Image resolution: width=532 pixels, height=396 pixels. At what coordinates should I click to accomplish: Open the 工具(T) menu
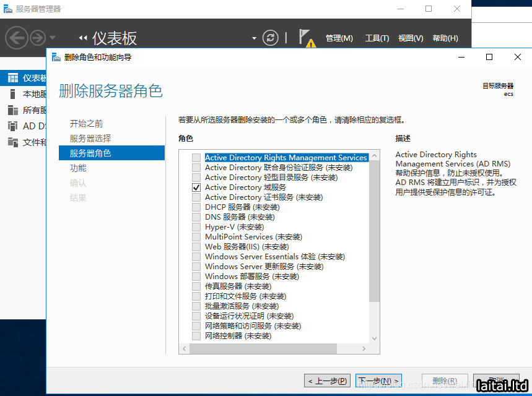pyautogui.click(x=377, y=38)
